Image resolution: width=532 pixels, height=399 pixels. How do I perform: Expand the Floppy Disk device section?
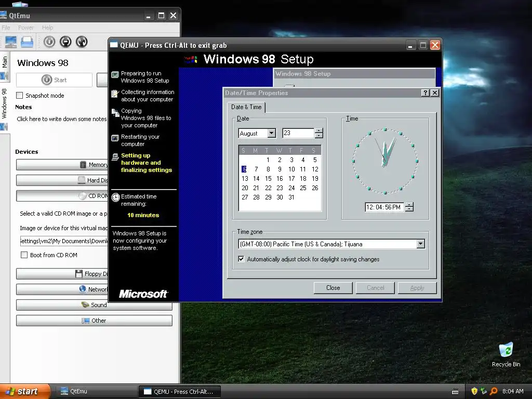[62, 274]
